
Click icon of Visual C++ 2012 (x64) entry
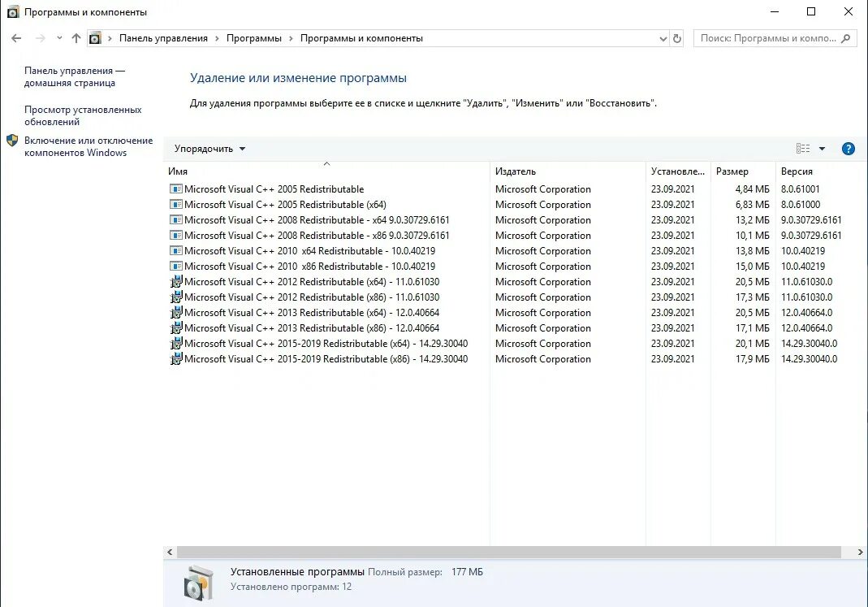[176, 281]
